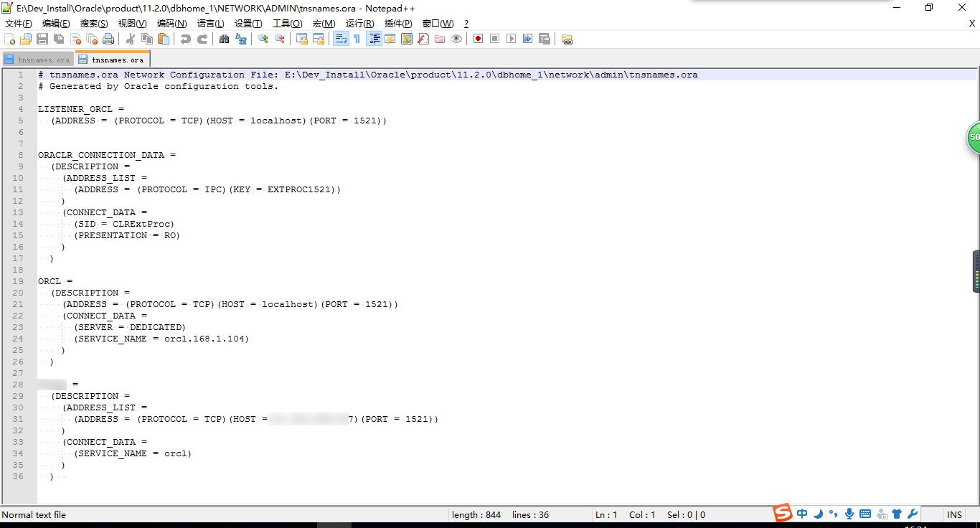980x528 pixels.
Task: Undo the last action via toolbar
Action: tap(186, 39)
